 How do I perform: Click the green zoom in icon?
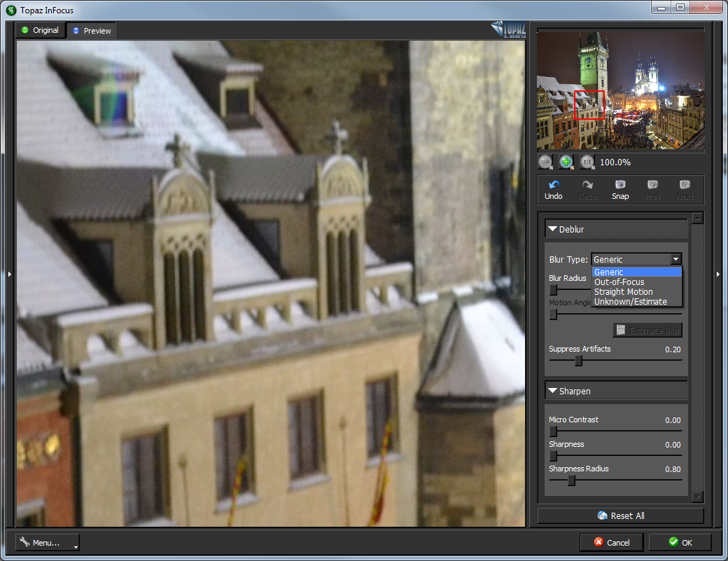pos(566,162)
